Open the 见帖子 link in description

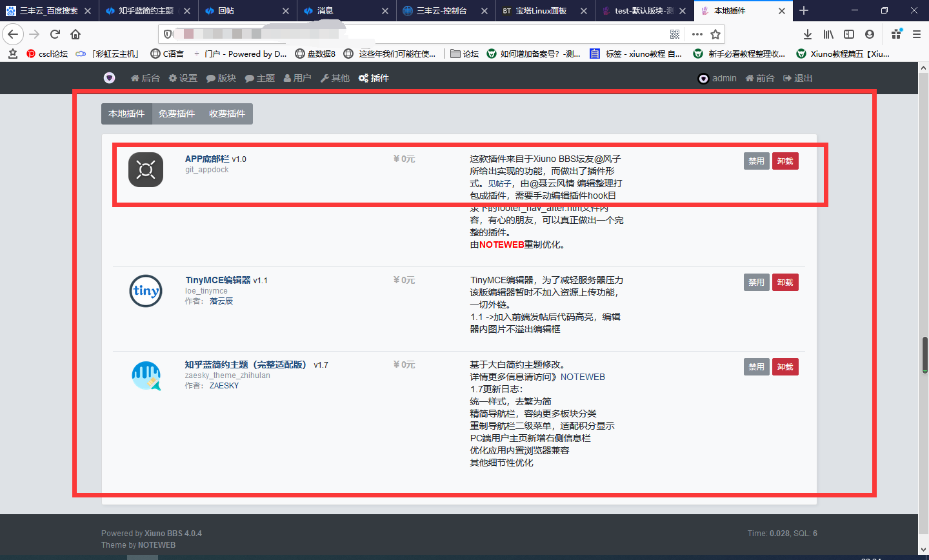point(501,183)
